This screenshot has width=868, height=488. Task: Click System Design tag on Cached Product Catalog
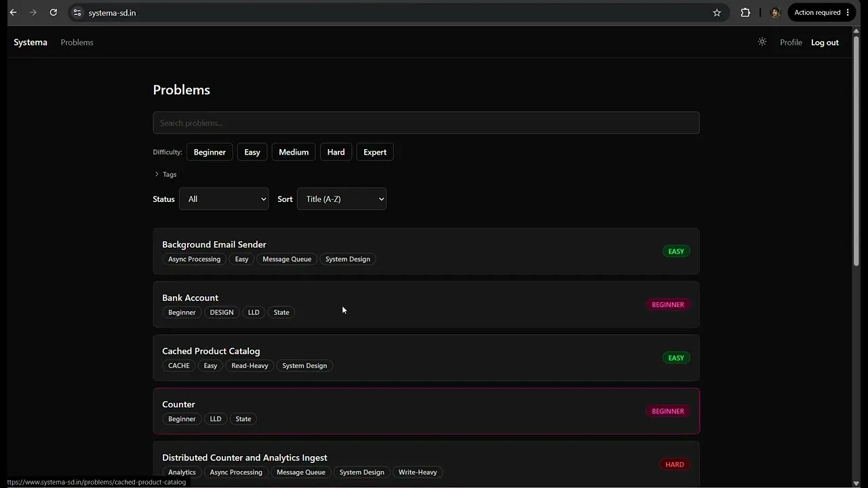coord(304,365)
